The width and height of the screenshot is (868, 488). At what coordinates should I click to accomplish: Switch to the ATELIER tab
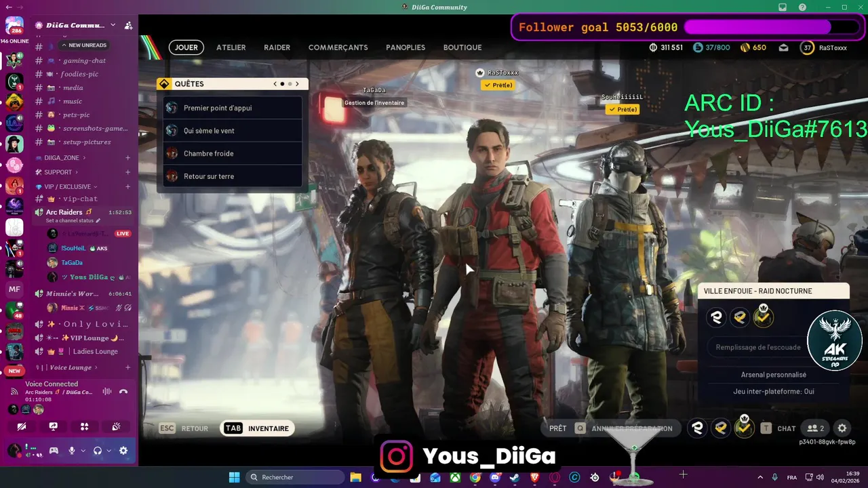tap(231, 47)
